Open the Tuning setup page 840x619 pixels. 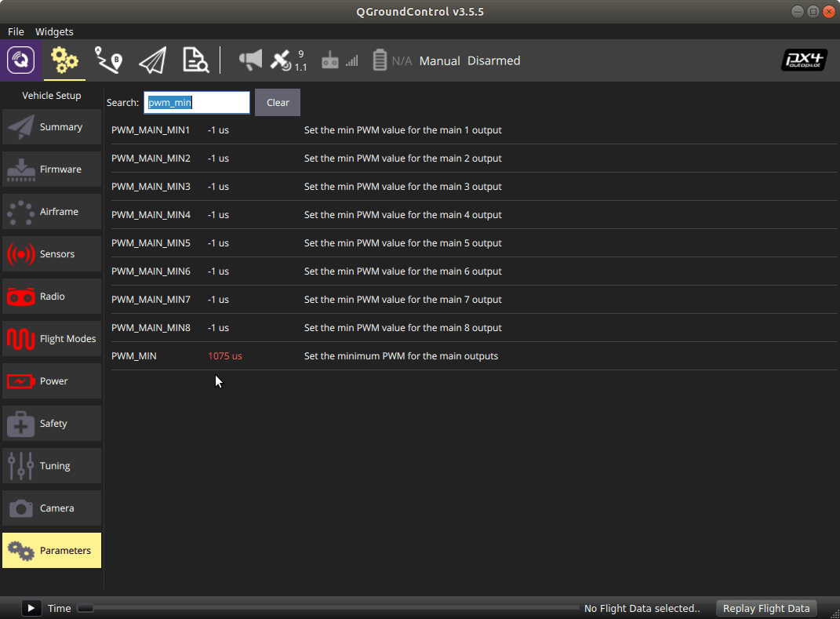click(x=52, y=466)
